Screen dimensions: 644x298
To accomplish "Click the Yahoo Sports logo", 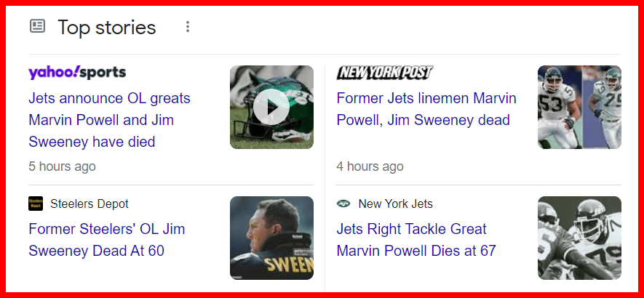I will (77, 73).
